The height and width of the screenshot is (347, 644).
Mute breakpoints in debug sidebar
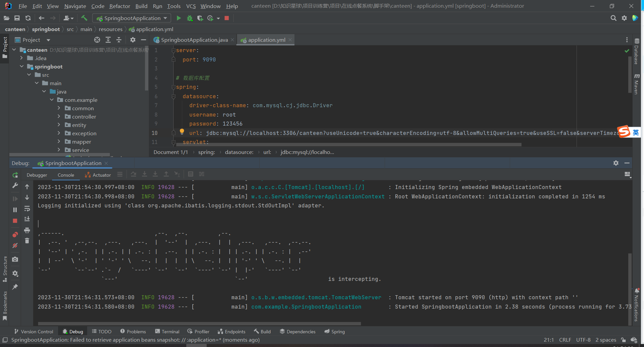click(x=15, y=245)
